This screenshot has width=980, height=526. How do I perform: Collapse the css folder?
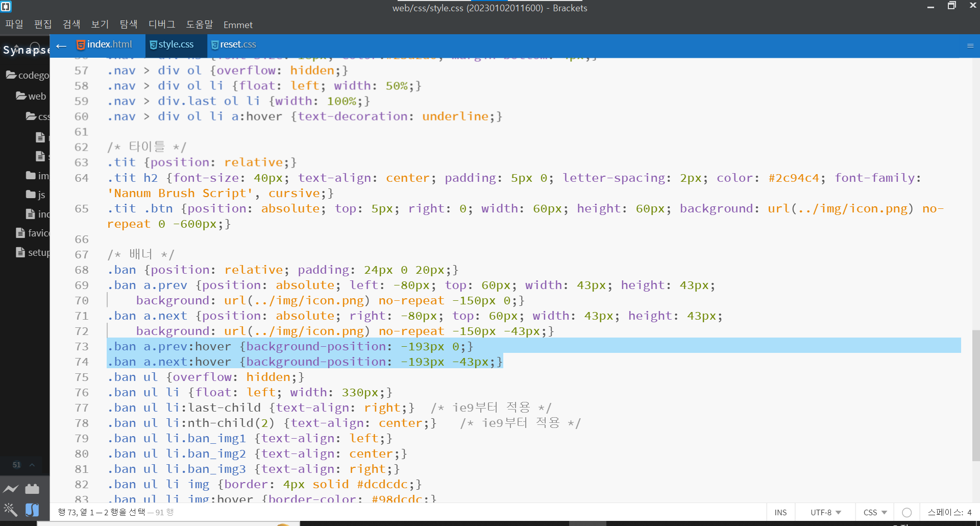[x=38, y=116]
